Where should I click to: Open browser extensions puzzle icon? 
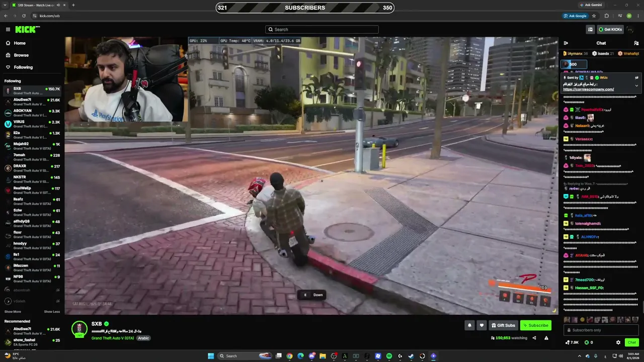pos(606,16)
